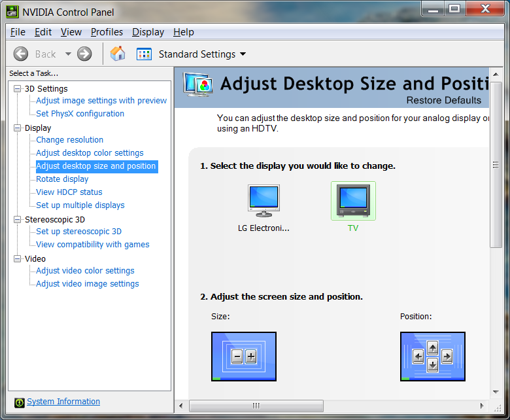Collapse the Video tree node

point(17,258)
